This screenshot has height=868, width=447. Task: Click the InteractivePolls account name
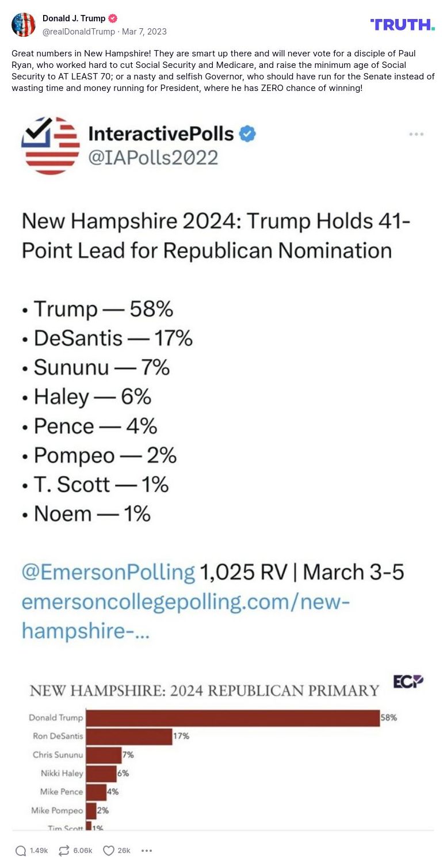(x=161, y=134)
